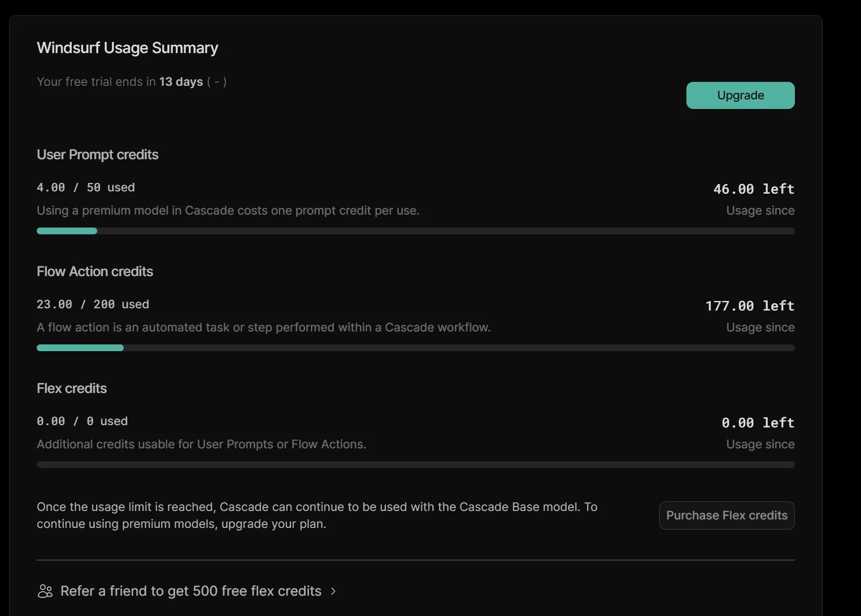Screen dimensions: 861x616
Task: Click the 13 days free trial text
Action: (181, 82)
